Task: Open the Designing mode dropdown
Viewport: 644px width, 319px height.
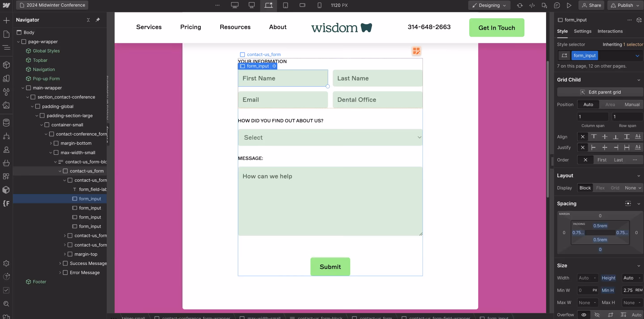Action: tap(489, 5)
